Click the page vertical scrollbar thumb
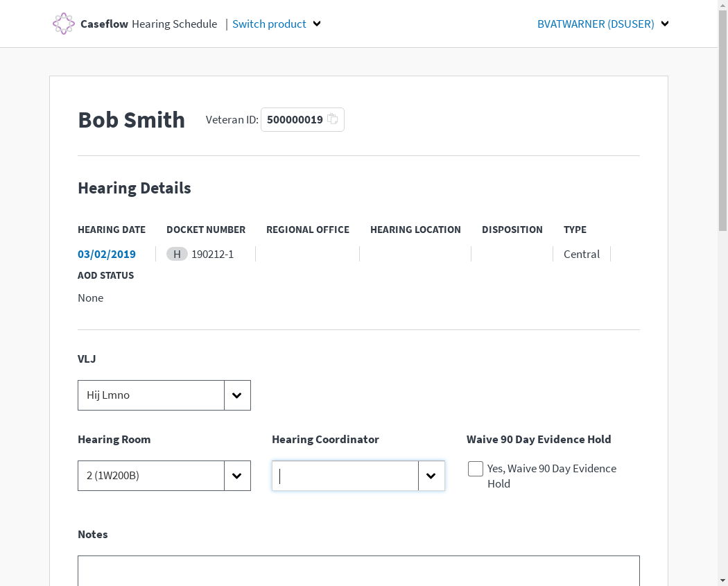Screen dimensions: 728x586 tap(723, 120)
